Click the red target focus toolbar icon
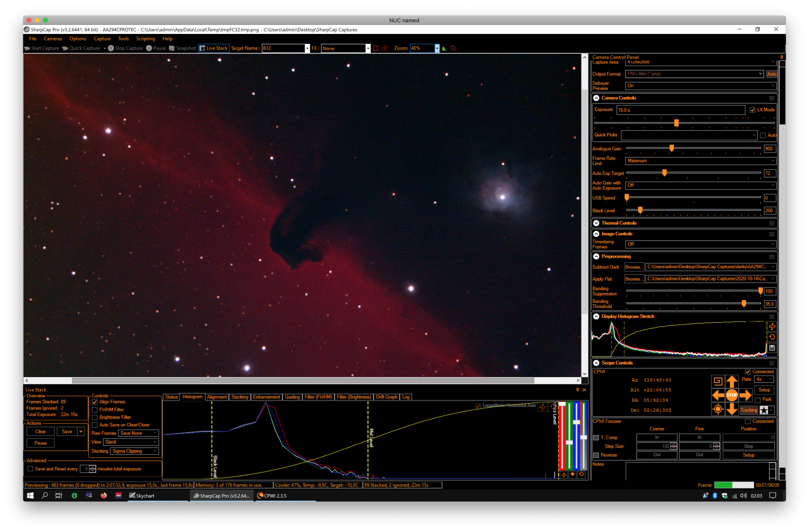Image resolution: width=809 pixels, height=532 pixels. (453, 48)
